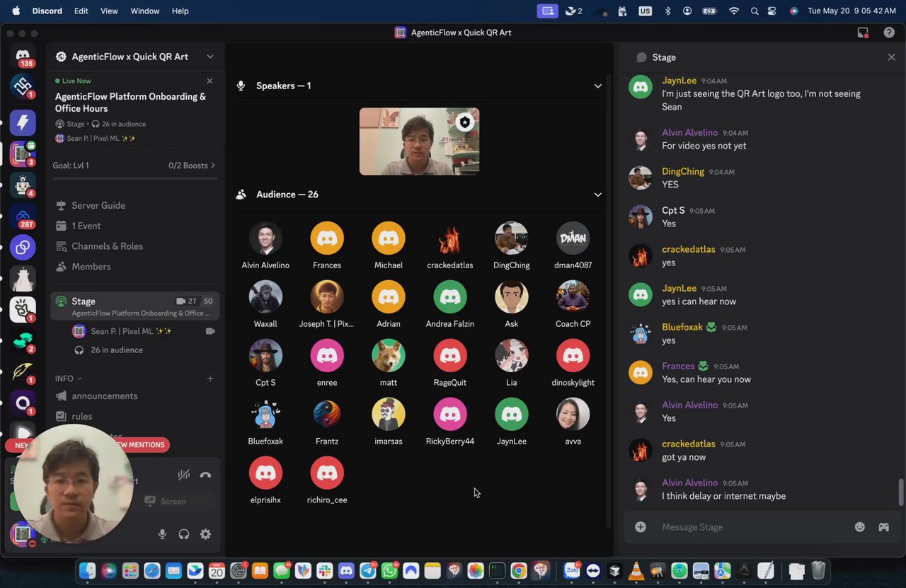Open macOS Spotlight search icon

point(755,11)
